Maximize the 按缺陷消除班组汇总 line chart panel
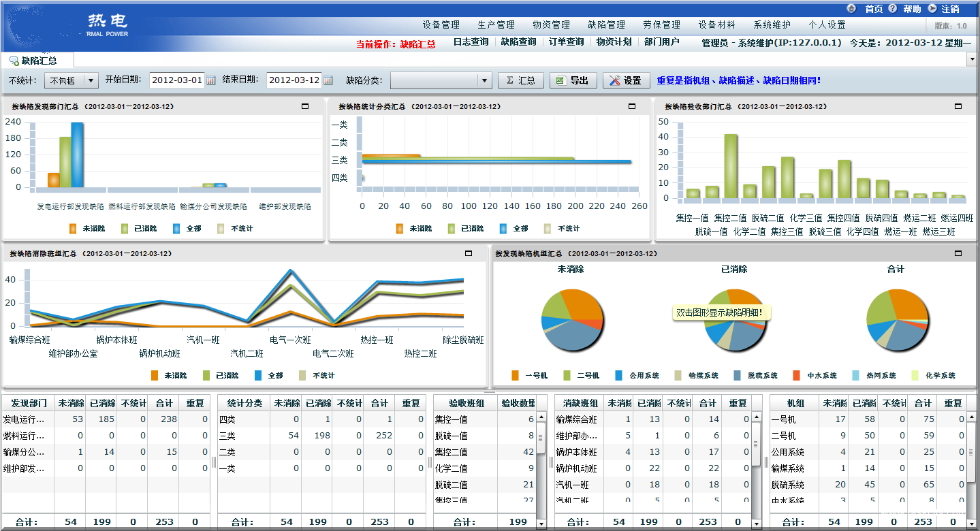980x531 pixels. 468,253
